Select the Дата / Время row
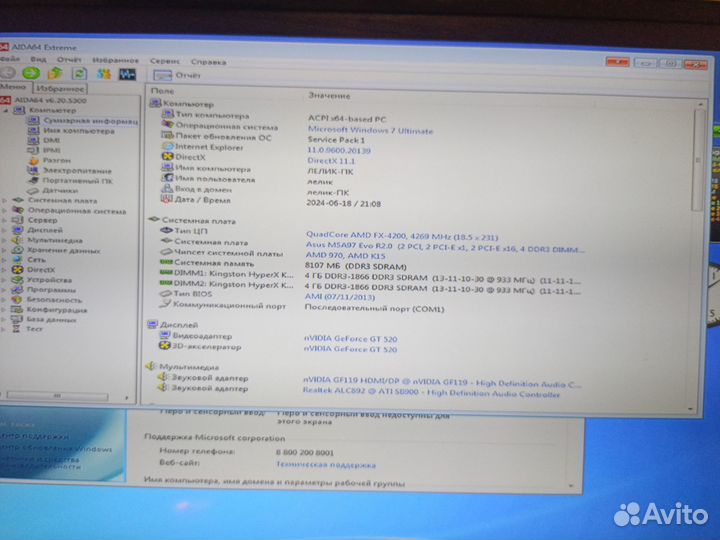Viewport: 720px width, 540px height. click(x=270, y=202)
